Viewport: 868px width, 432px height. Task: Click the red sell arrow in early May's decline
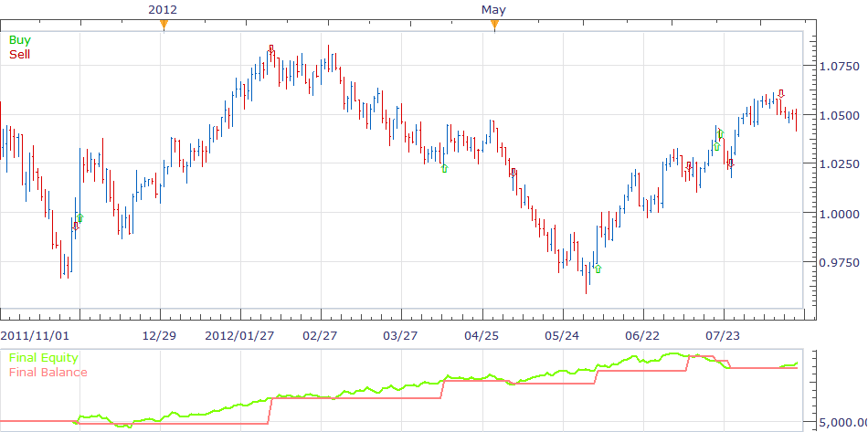point(513,173)
